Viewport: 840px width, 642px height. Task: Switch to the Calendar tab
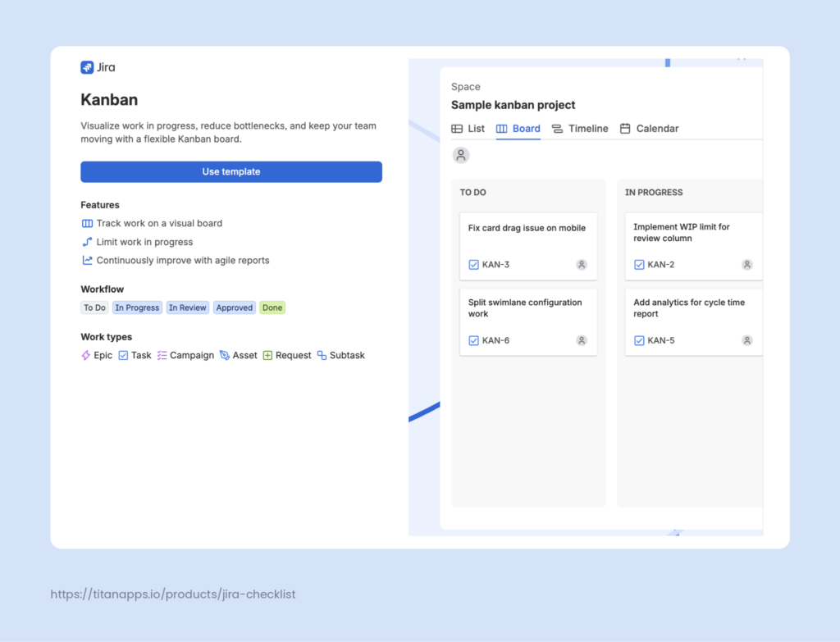[x=649, y=129]
